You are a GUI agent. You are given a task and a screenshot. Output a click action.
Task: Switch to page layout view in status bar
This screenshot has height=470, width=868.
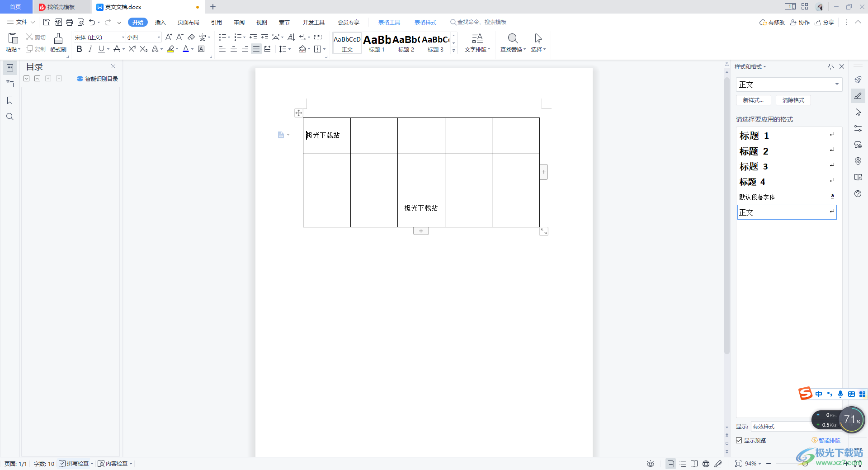(670, 464)
